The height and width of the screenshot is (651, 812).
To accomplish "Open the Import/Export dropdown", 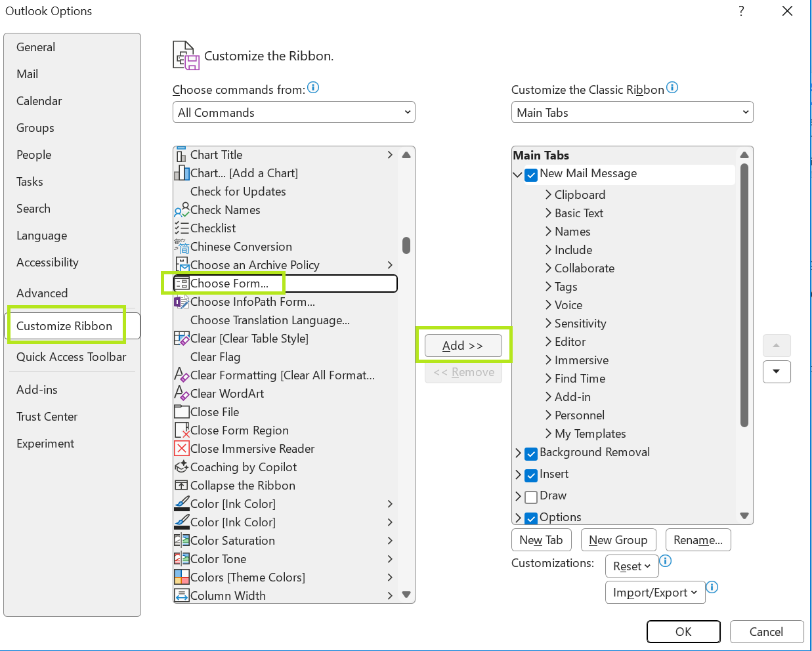I will coord(655,593).
